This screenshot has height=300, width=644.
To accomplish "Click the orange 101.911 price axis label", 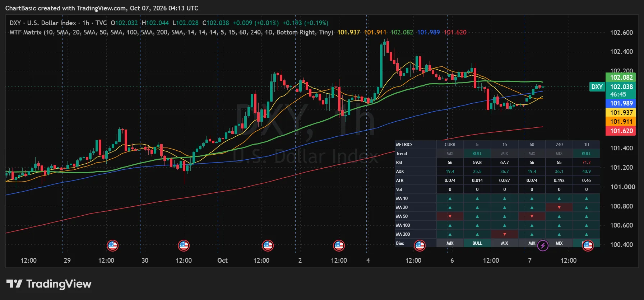I will coord(621,122).
